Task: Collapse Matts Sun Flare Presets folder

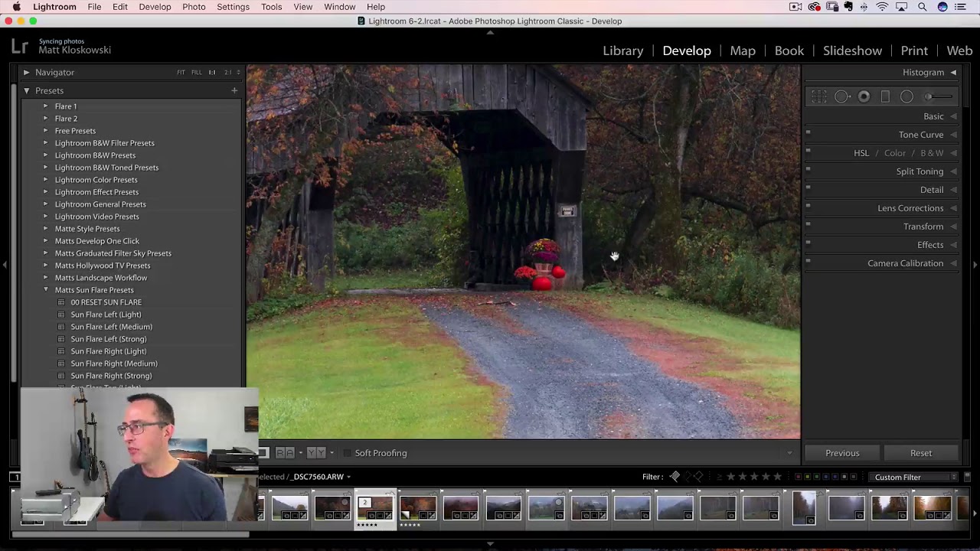Action: pos(45,290)
